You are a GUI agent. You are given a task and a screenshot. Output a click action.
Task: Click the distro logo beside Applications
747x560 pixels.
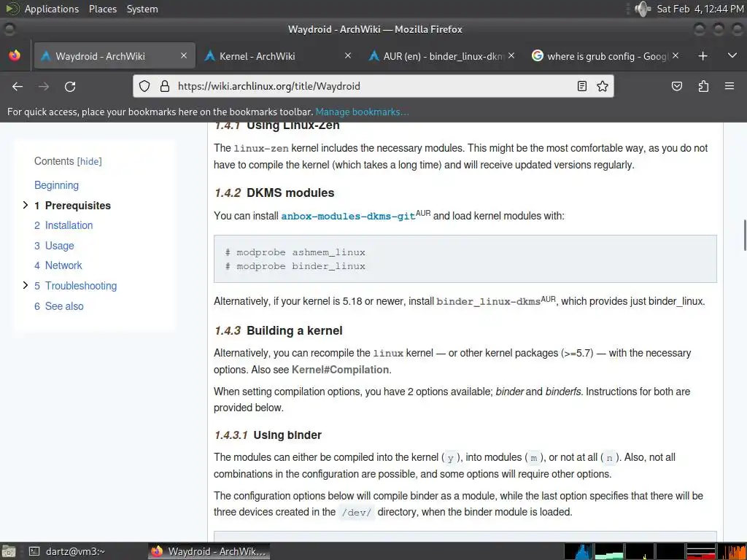point(12,9)
